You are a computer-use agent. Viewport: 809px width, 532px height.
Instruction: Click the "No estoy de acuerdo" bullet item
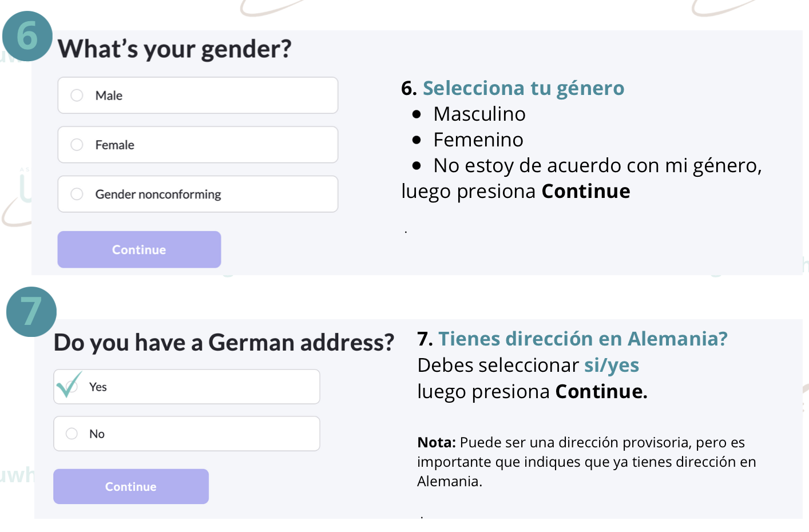597,165
